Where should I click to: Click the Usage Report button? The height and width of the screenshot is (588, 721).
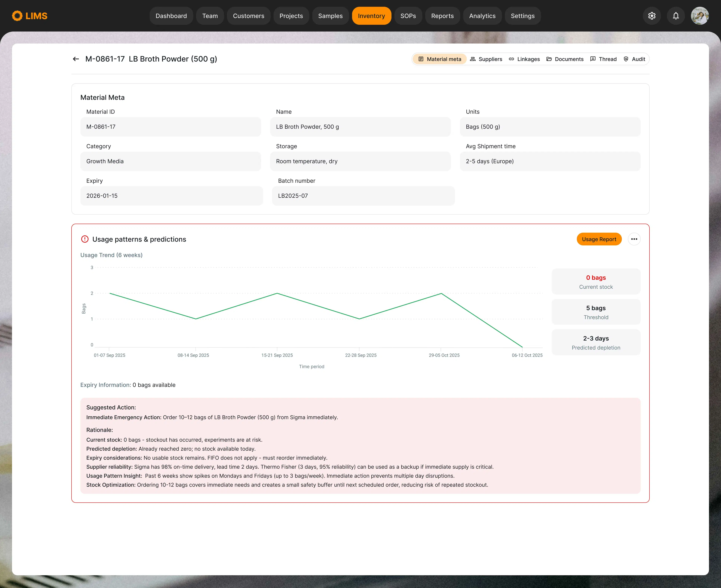coord(599,239)
